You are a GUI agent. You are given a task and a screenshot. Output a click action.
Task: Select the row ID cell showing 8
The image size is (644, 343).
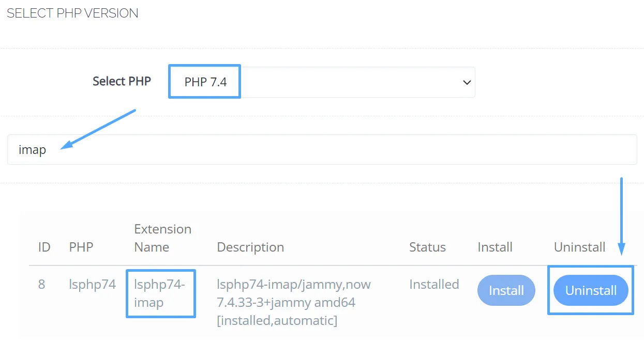pyautogui.click(x=42, y=285)
